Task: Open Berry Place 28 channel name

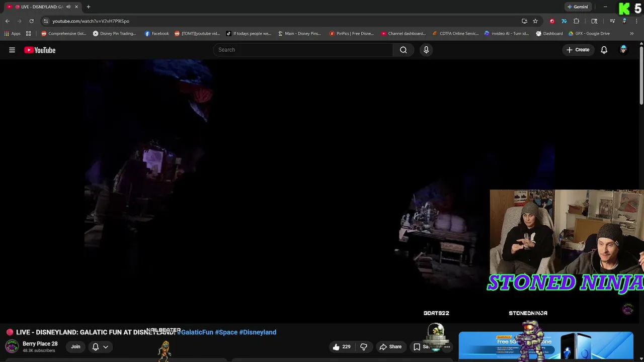Action: pos(40,344)
